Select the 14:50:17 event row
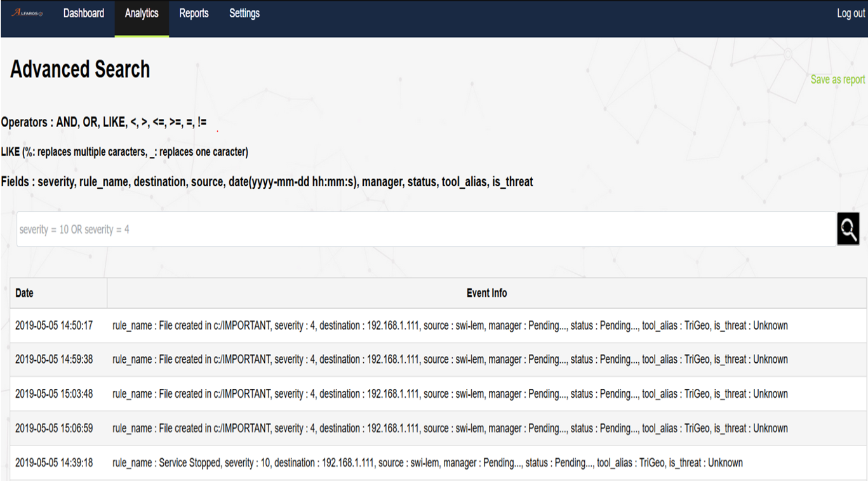Viewport: 868px width, 481px height. tap(434, 325)
